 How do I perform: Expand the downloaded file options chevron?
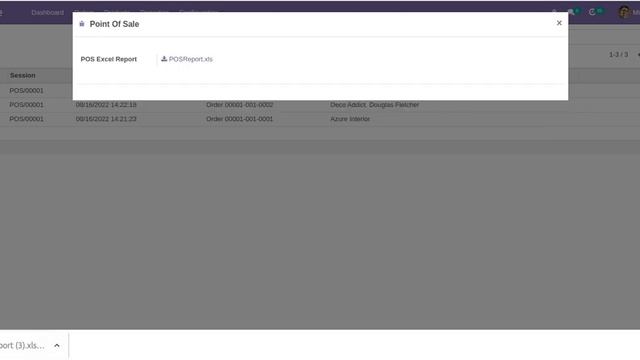(x=57, y=346)
